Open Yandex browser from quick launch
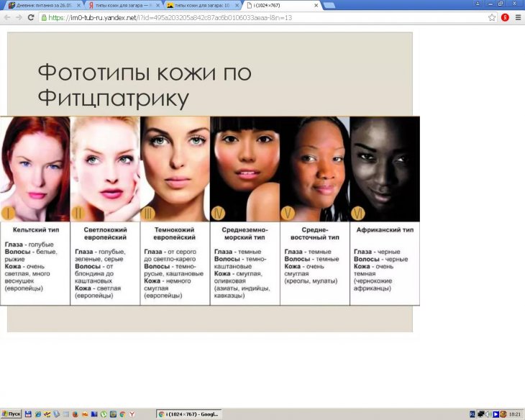 pos(132,414)
